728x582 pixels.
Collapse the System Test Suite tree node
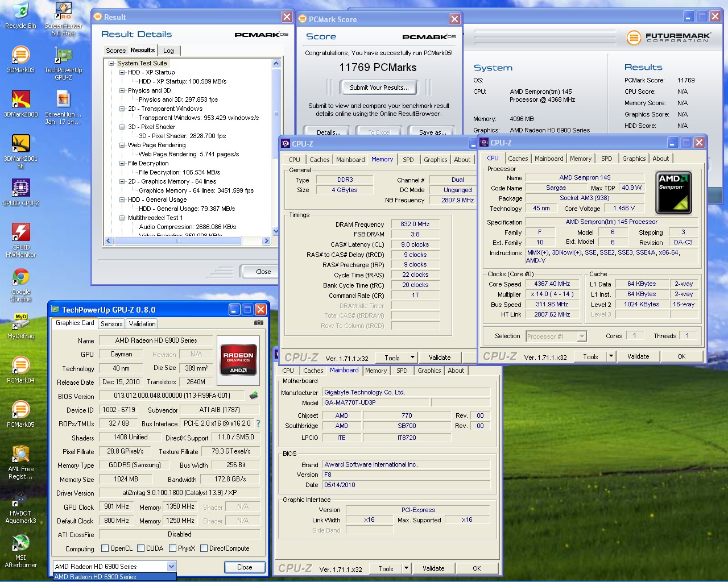point(111,63)
